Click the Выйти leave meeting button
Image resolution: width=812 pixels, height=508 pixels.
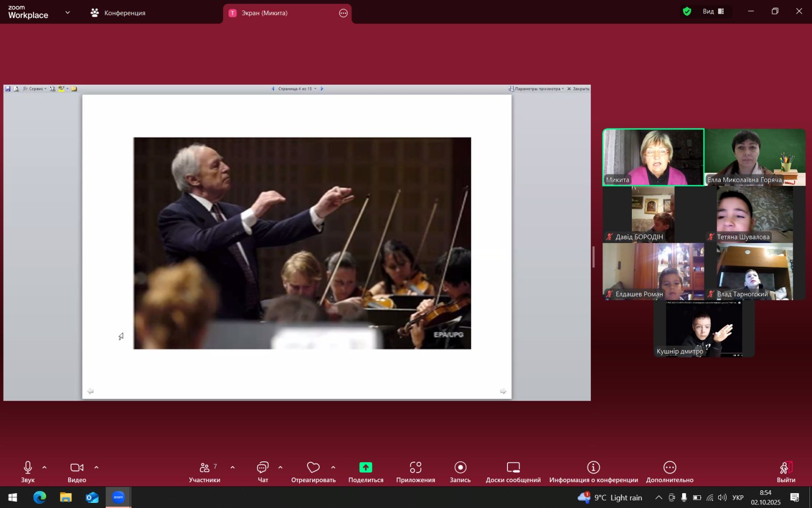[786, 471]
